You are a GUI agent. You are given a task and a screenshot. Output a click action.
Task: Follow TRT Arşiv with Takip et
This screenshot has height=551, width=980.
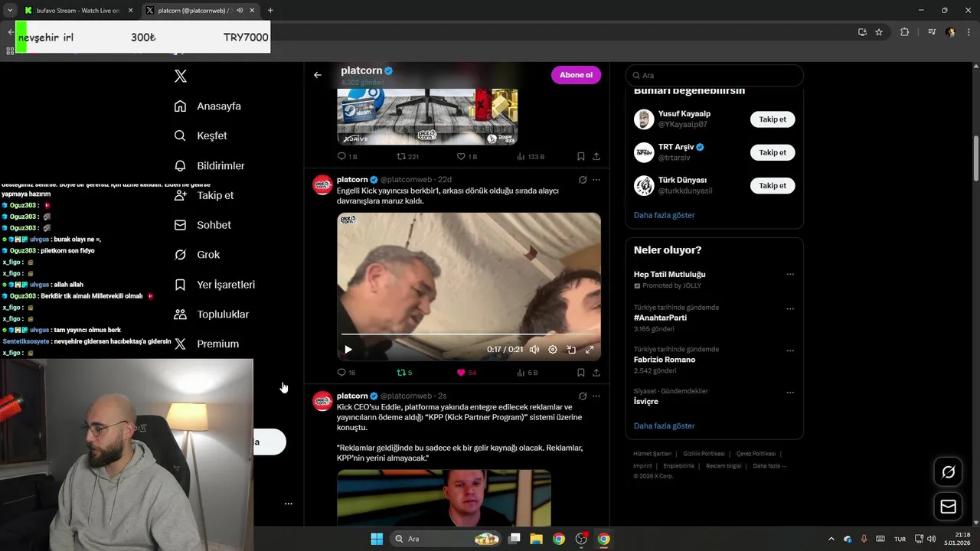773,152
